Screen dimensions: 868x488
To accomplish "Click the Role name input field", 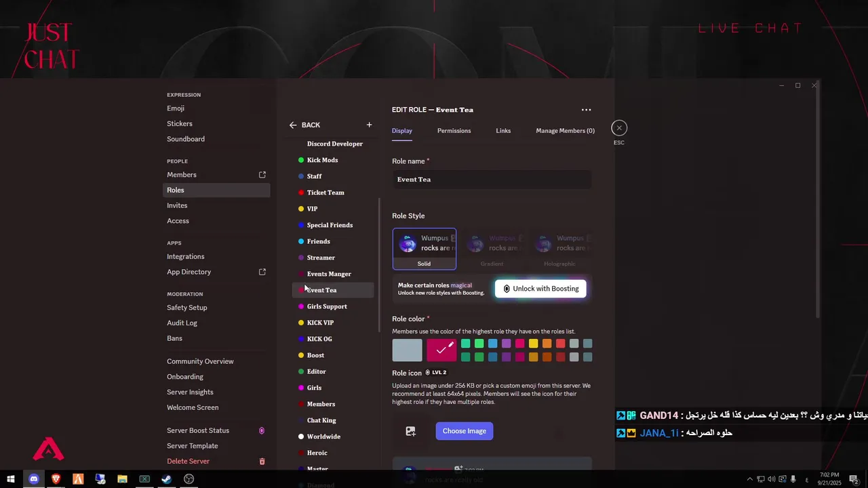I will click(492, 180).
